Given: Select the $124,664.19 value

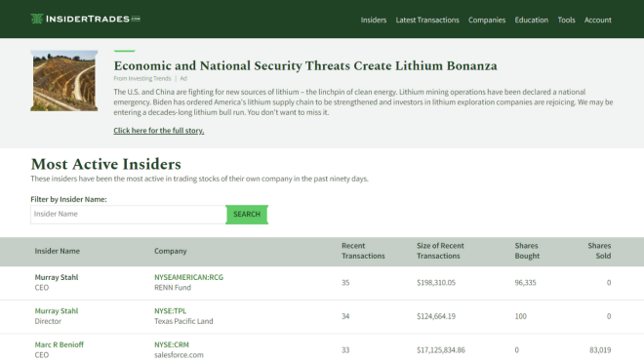Looking at the screenshot, I should pyautogui.click(x=436, y=316).
